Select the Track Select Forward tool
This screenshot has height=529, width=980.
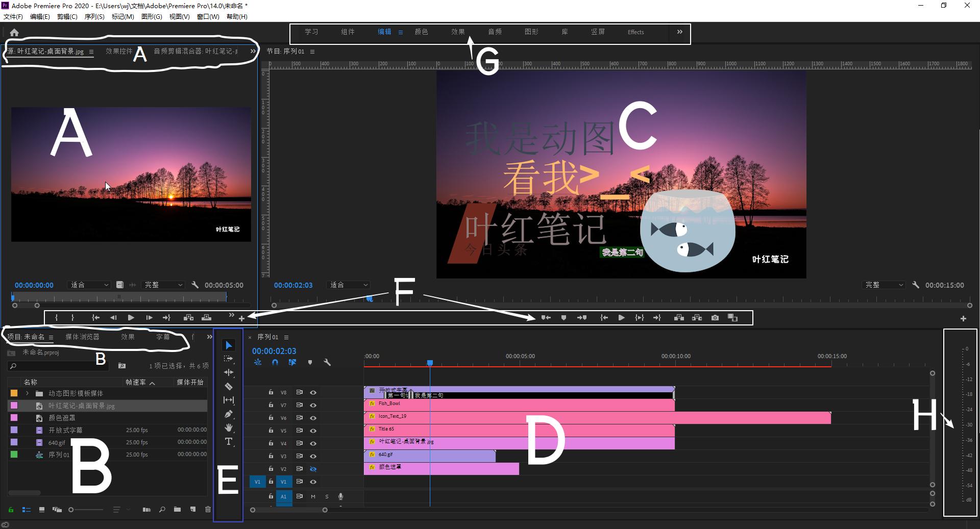click(229, 359)
